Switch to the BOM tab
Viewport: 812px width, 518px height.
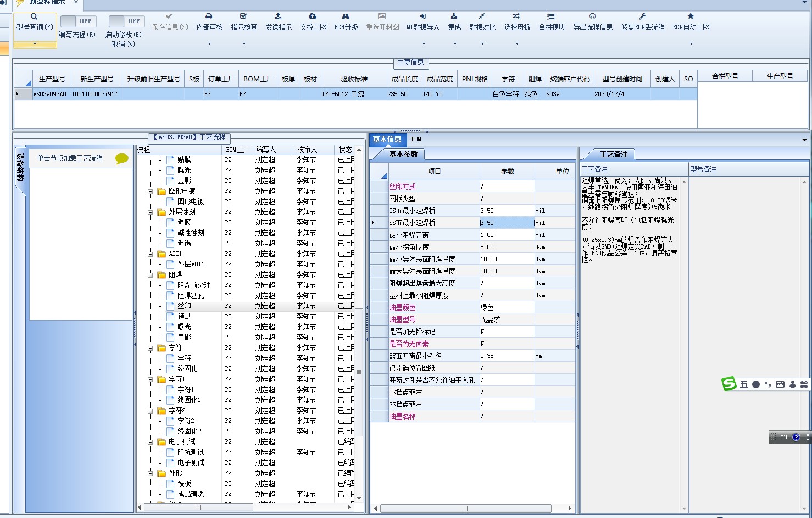pos(416,140)
